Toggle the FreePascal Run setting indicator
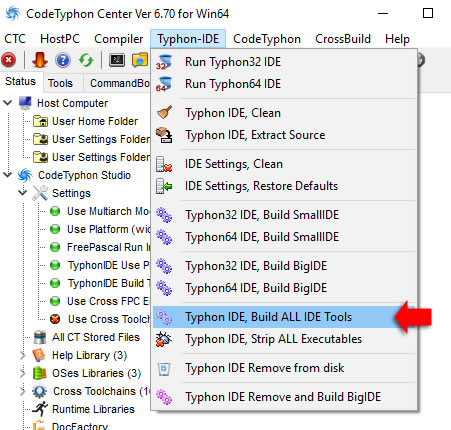 [55, 247]
